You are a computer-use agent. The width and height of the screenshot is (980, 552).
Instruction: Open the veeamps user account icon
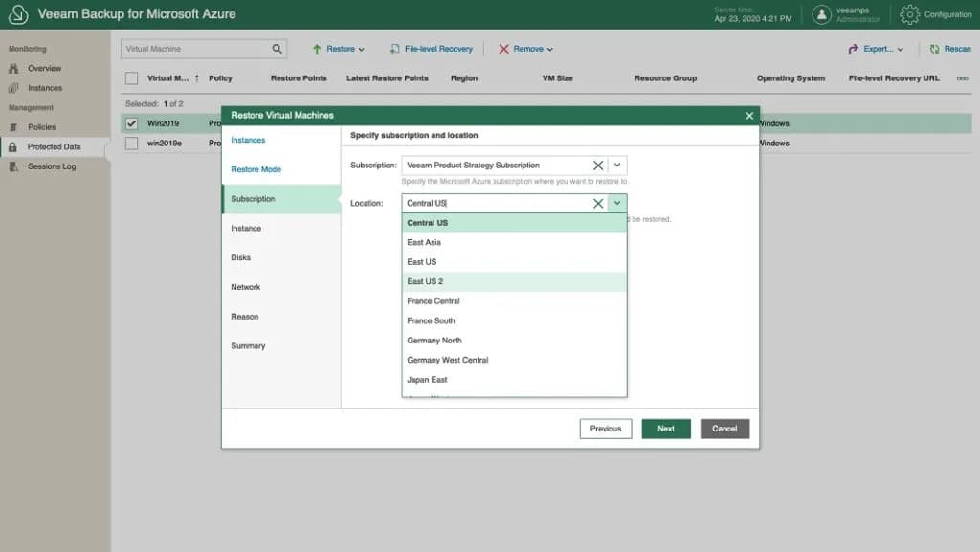[x=821, y=14]
